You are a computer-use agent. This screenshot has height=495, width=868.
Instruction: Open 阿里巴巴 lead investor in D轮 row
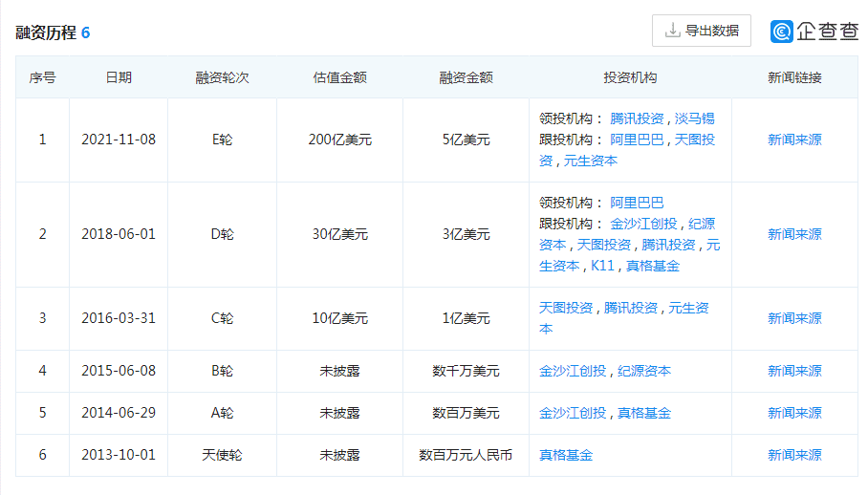click(637, 203)
